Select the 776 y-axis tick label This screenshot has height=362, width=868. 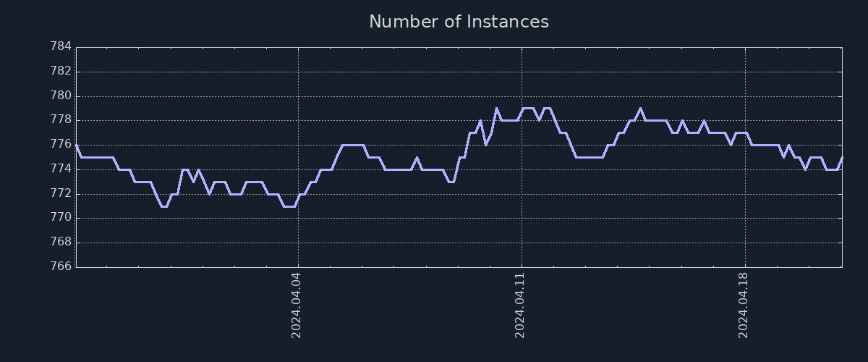61,144
